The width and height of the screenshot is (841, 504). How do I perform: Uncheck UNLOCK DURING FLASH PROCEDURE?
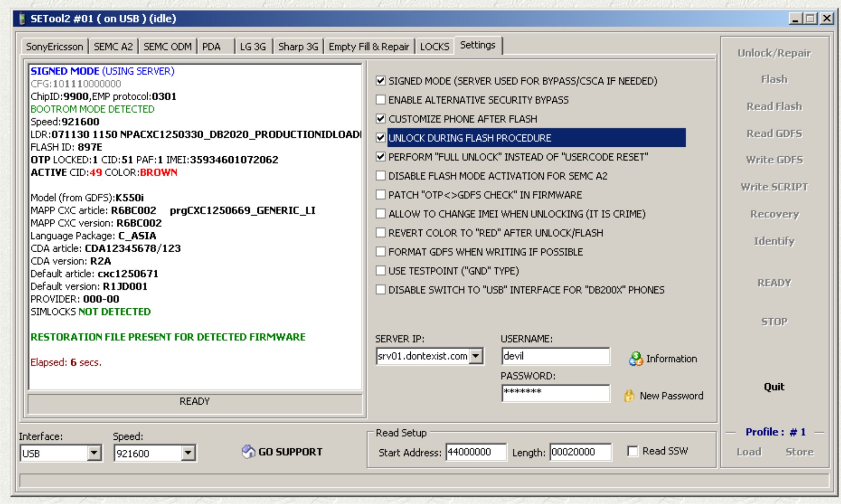tap(380, 138)
